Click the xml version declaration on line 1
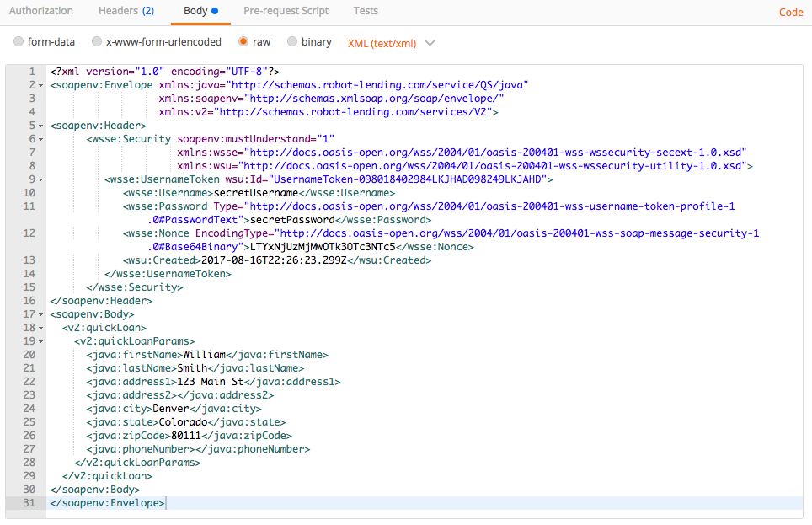Image resolution: width=812 pixels, height=525 pixels. 165,72
